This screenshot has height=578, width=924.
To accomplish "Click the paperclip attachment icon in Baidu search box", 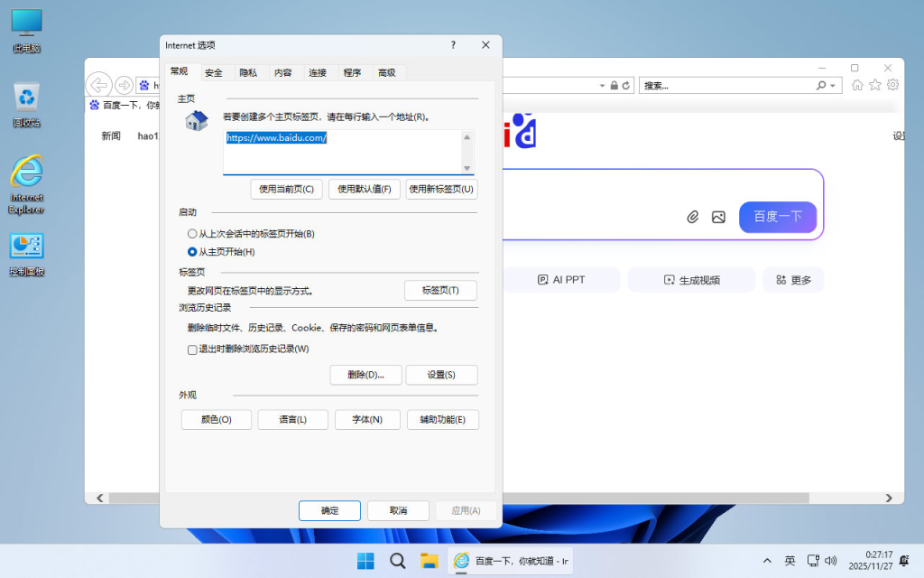I will click(693, 217).
